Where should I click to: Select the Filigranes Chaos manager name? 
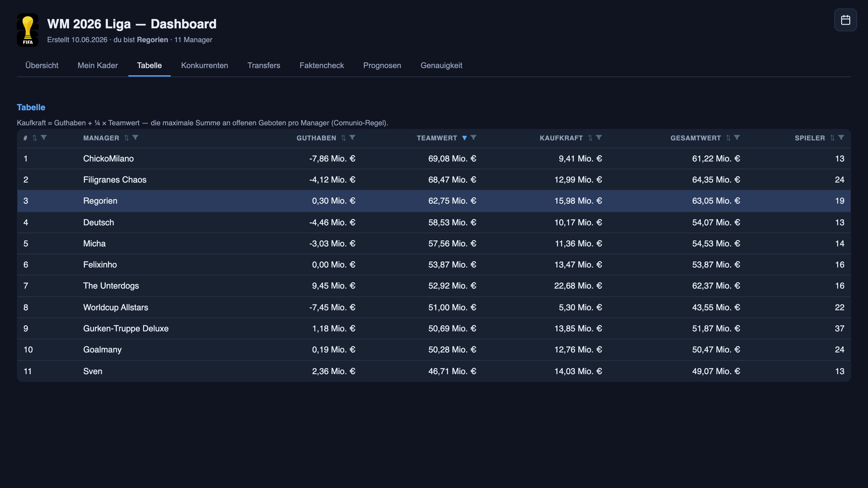coord(115,180)
